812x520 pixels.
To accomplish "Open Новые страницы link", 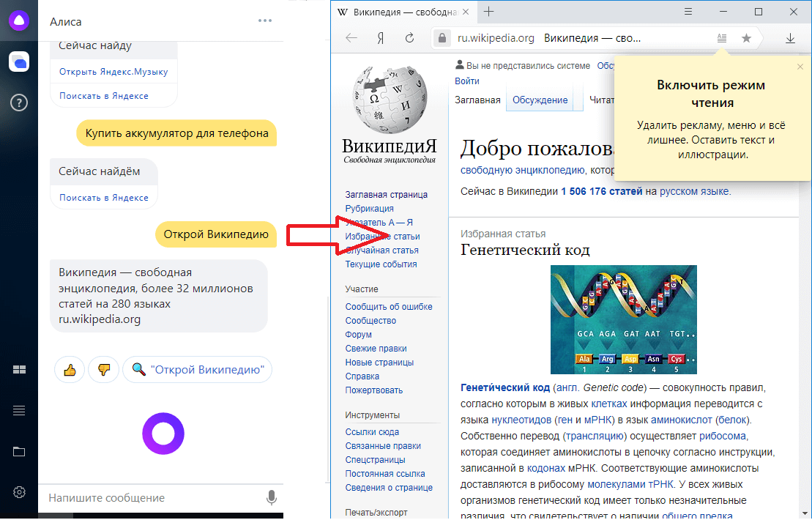I will pos(379,363).
